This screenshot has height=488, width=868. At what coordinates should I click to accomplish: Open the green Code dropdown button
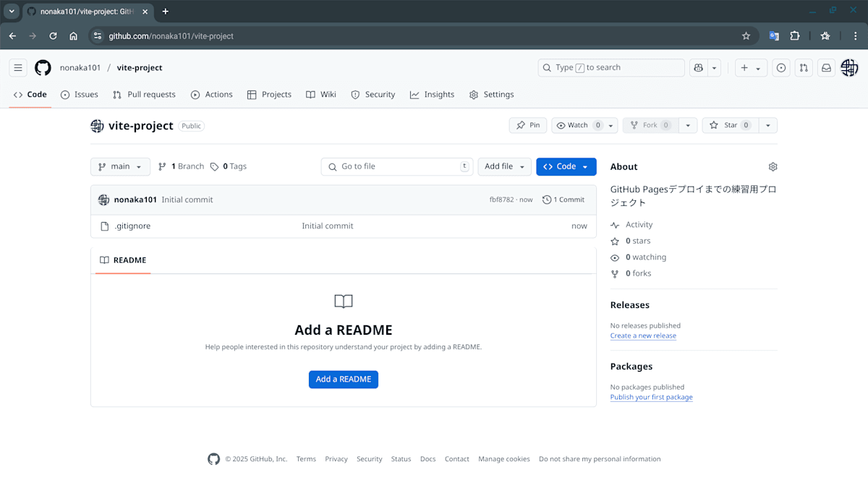coord(566,167)
